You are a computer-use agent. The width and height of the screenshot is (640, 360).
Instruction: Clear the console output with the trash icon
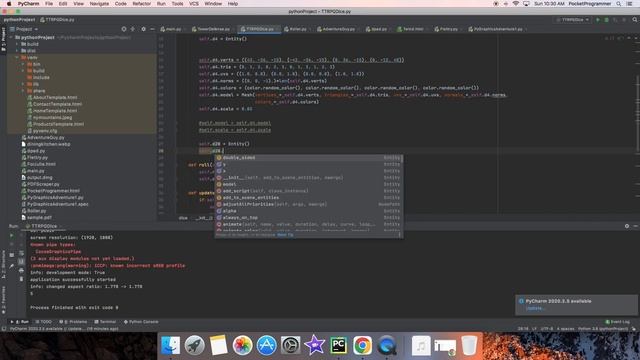pyautogui.click(x=21, y=279)
